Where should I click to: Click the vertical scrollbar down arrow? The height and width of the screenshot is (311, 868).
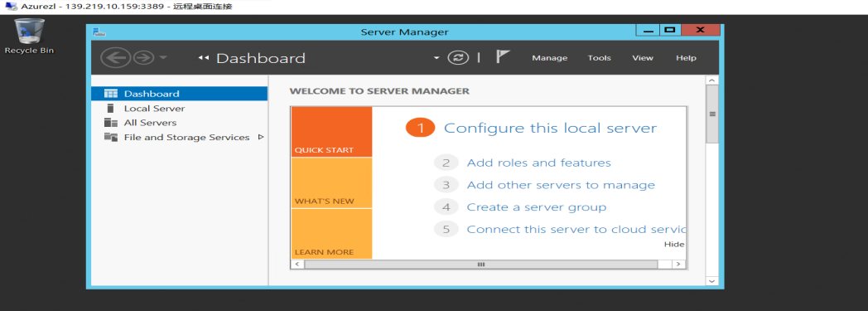[x=712, y=281]
